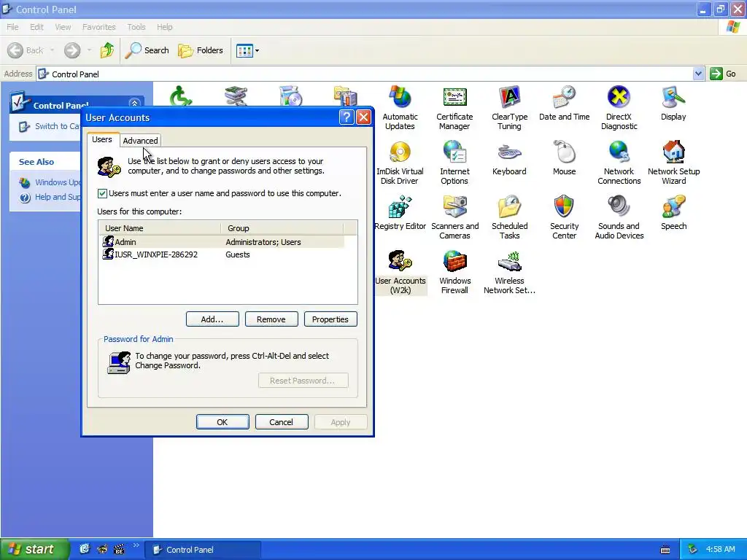Collapse the Control Panel side pane section
The height and width of the screenshot is (560, 747).
134,104
